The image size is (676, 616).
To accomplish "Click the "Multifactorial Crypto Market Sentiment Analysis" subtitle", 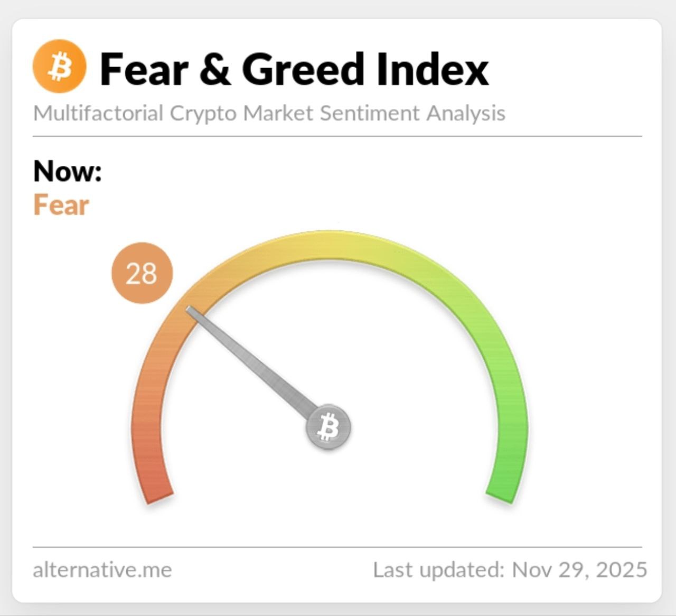I will (269, 113).
